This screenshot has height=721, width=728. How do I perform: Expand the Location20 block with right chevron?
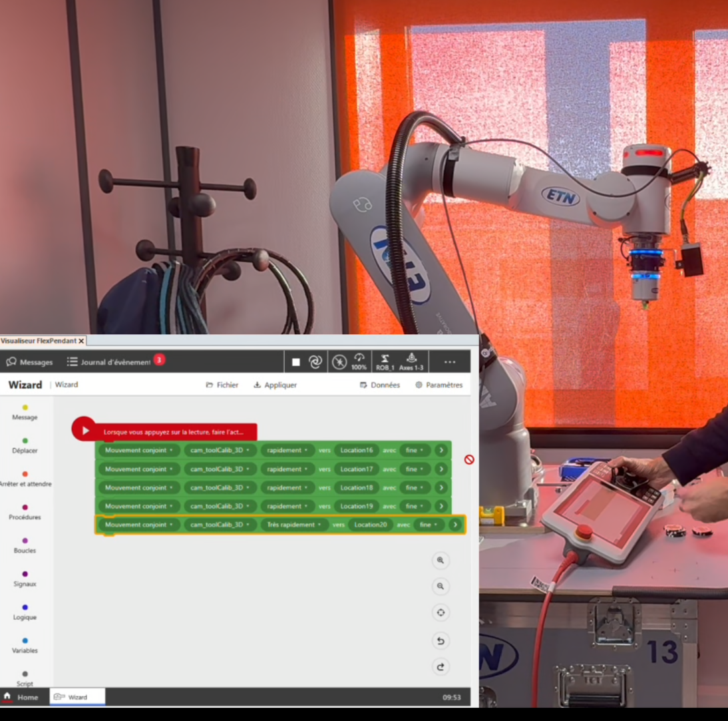click(455, 525)
